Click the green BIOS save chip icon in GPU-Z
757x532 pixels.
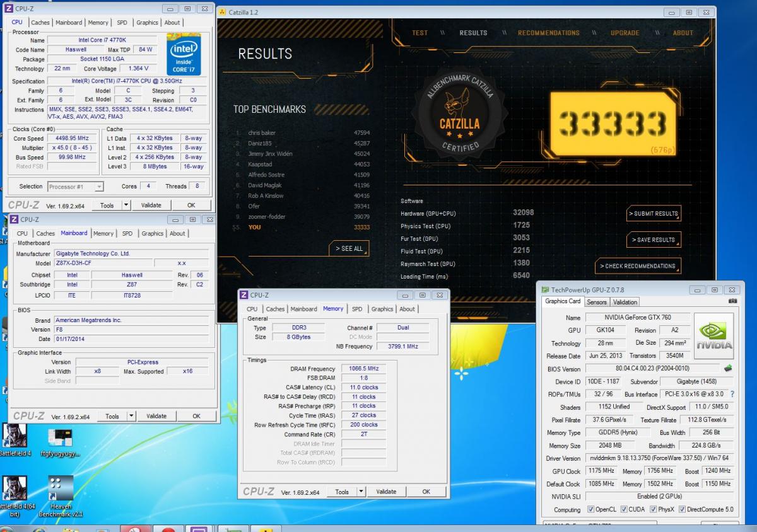pos(728,368)
